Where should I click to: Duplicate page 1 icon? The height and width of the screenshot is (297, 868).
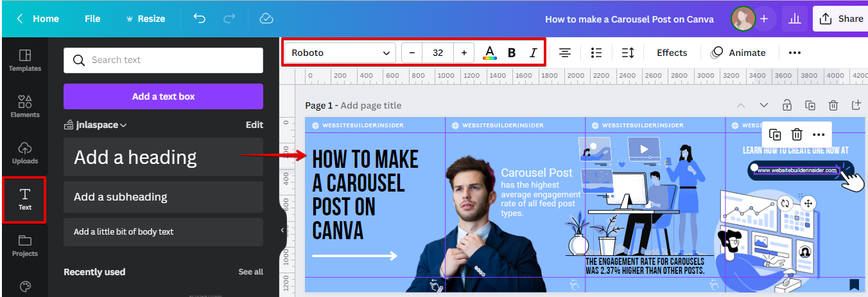pyautogui.click(x=810, y=105)
